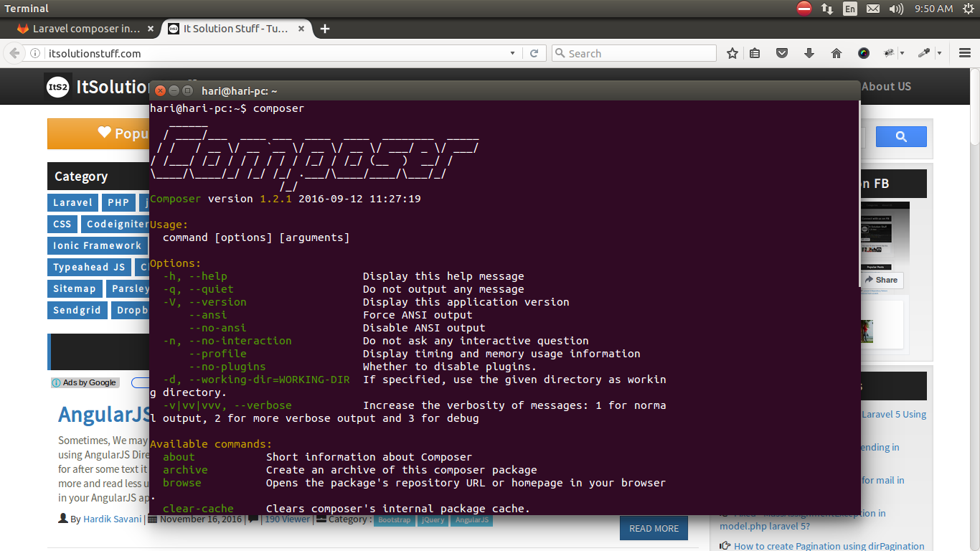Click the READ MORE button
This screenshot has width=980, height=551.
[653, 528]
